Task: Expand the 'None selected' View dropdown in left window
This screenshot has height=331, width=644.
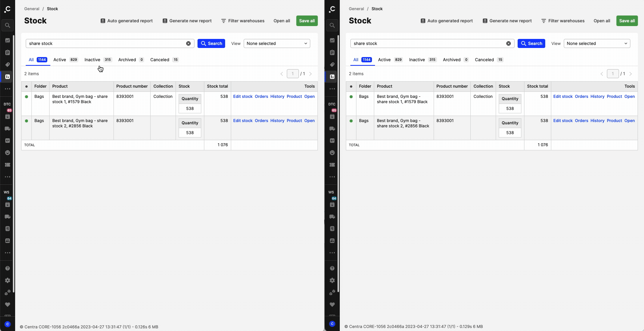Action: [277, 43]
